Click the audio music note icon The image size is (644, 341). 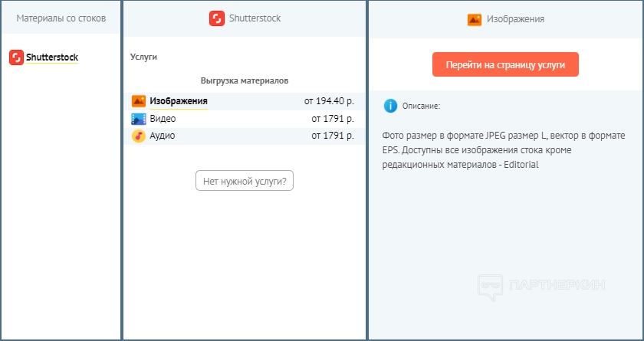139,136
